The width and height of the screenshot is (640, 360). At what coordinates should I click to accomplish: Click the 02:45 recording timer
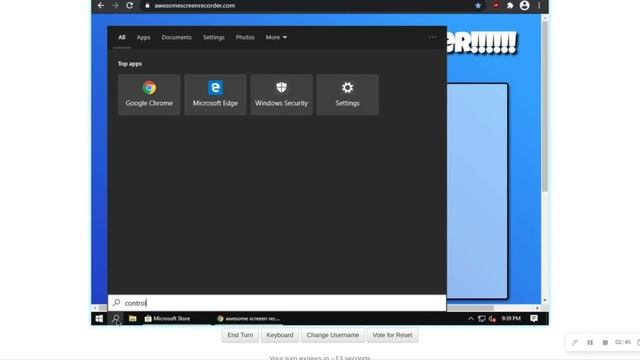click(623, 342)
